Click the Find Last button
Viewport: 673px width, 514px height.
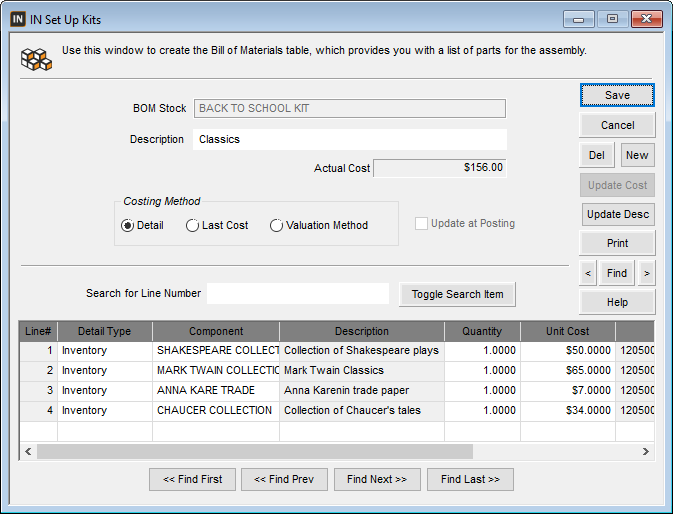[470, 479]
